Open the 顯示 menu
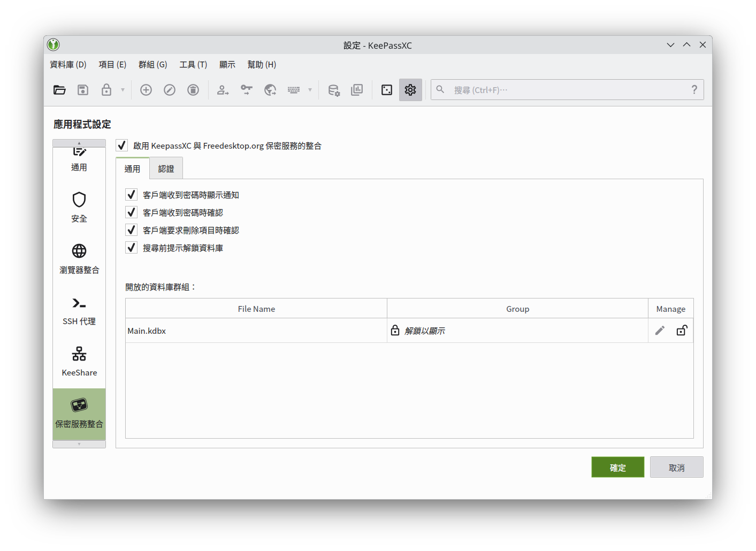Screen dimensions: 756x551 [227, 64]
